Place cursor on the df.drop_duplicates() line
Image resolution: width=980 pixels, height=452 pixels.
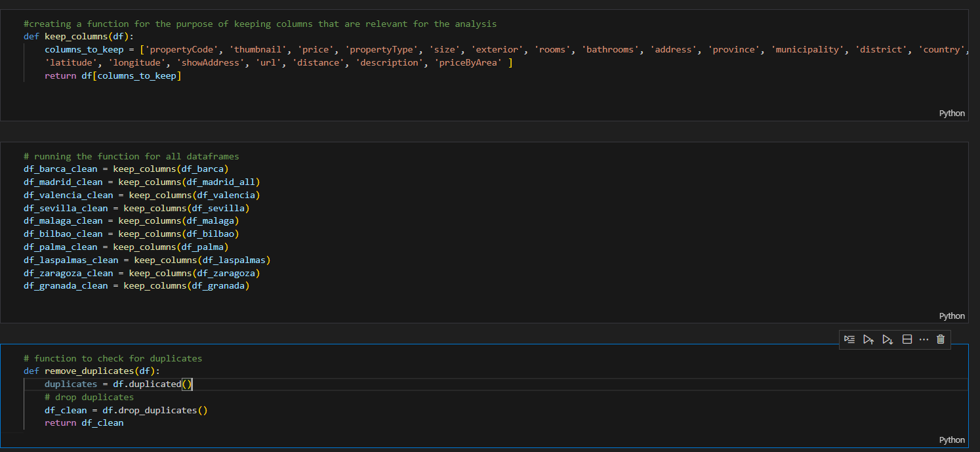126,410
